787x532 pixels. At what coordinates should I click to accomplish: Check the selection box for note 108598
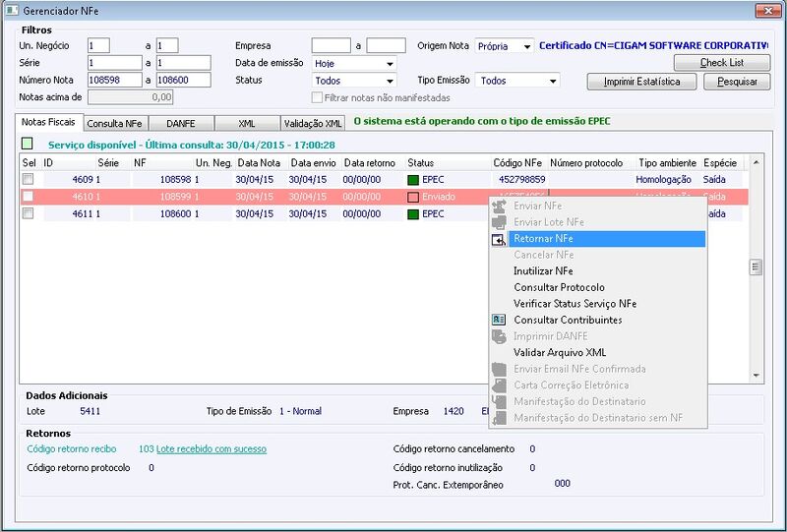(x=29, y=179)
